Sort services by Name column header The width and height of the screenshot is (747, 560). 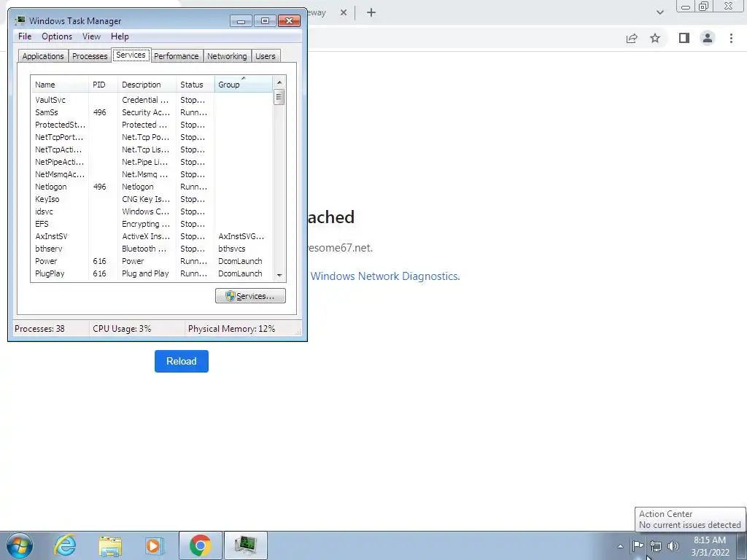click(x=60, y=85)
